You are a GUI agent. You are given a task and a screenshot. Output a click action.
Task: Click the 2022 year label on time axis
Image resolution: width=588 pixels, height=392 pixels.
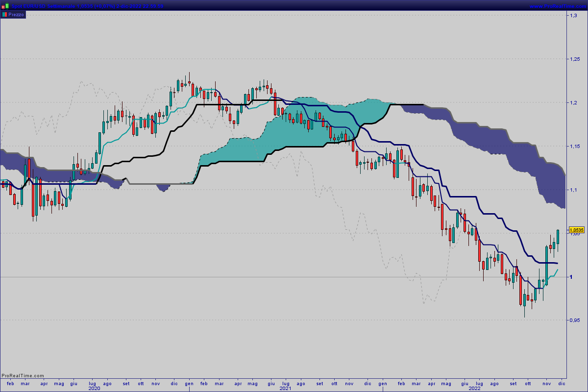(474, 388)
